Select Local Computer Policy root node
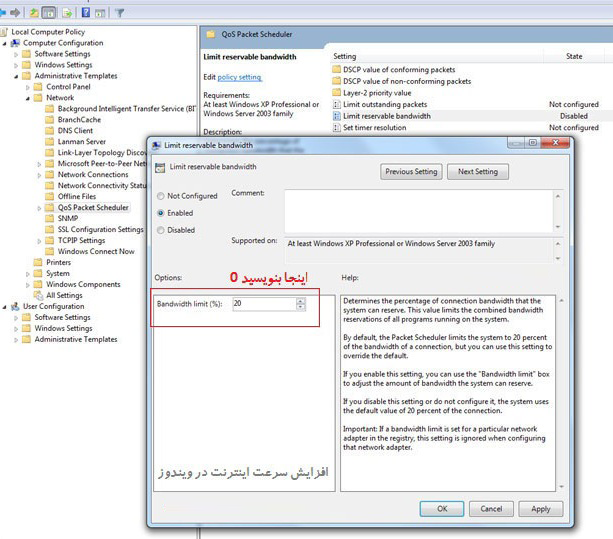613x539 pixels. (x=48, y=32)
